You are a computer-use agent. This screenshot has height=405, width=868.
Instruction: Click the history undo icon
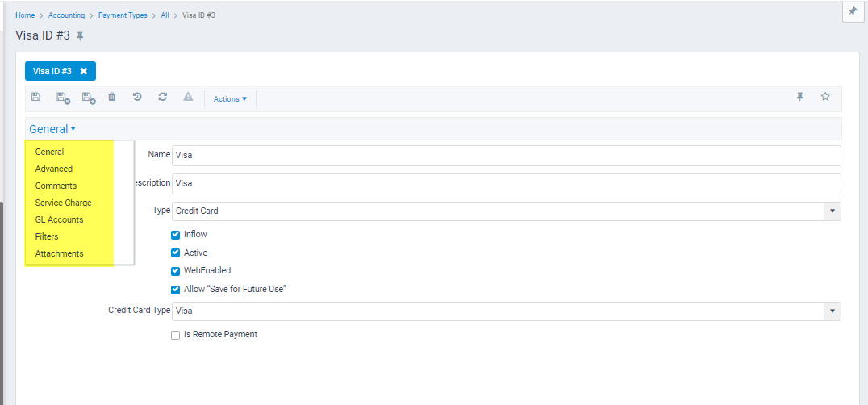point(137,97)
